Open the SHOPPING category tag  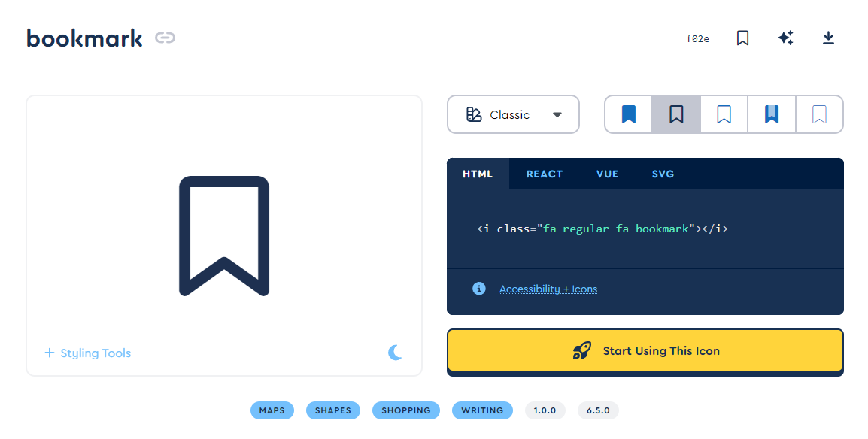[405, 410]
